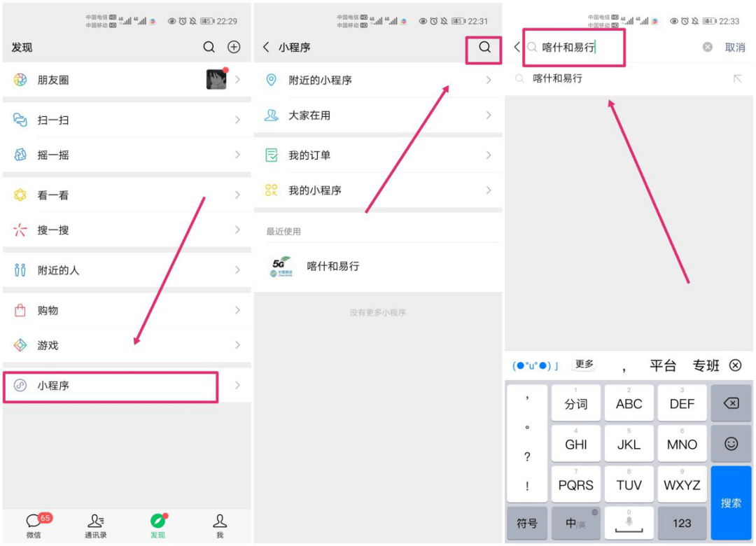This screenshot has height=546, width=756.
Task: Expand 附近的小程序 chevron
Action: [x=489, y=80]
